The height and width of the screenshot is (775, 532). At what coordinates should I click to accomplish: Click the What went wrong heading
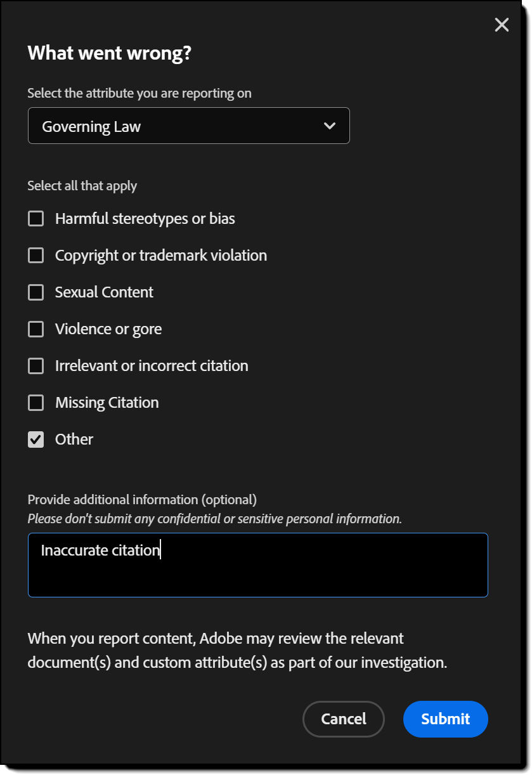(x=109, y=53)
